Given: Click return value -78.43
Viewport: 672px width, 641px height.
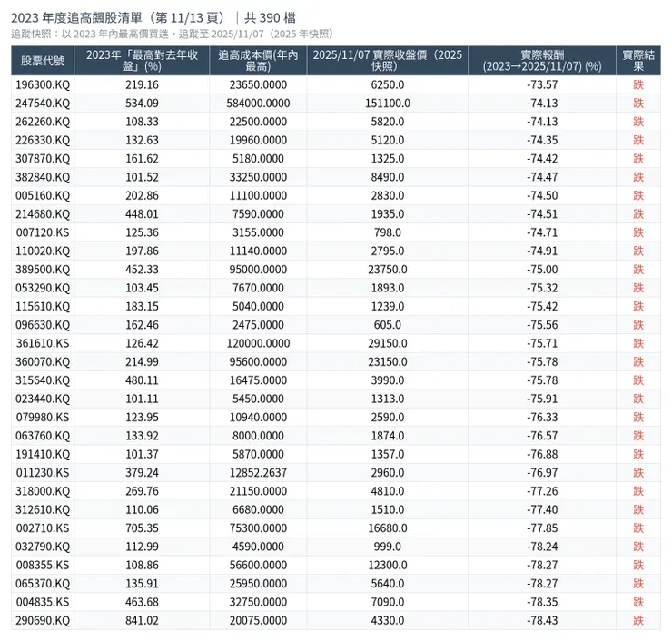Looking at the screenshot, I should tap(542, 620).
